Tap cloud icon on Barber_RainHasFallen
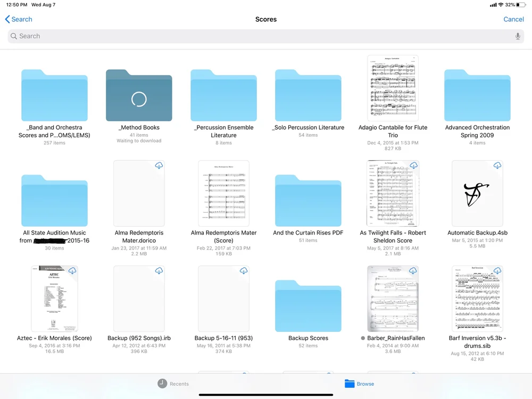The image size is (532, 399). click(413, 271)
